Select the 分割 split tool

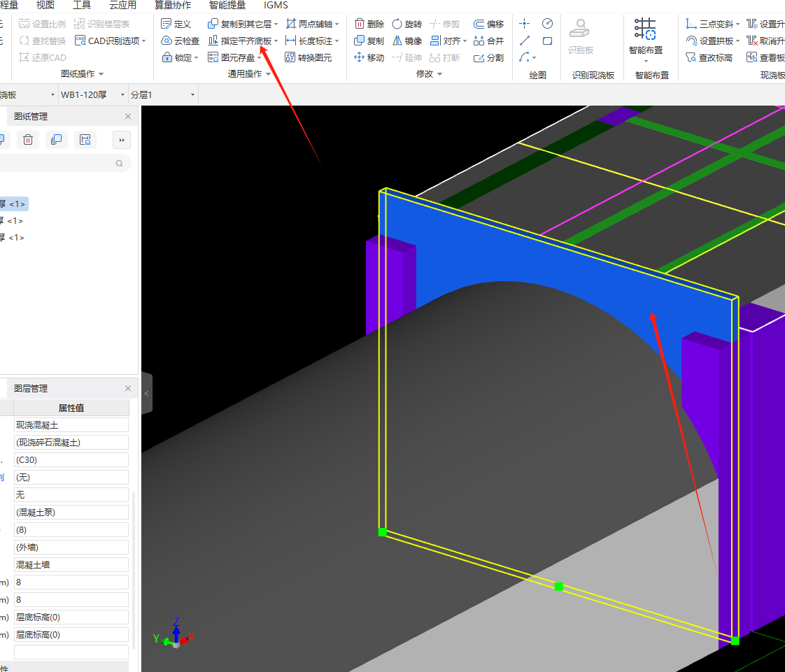(488, 58)
